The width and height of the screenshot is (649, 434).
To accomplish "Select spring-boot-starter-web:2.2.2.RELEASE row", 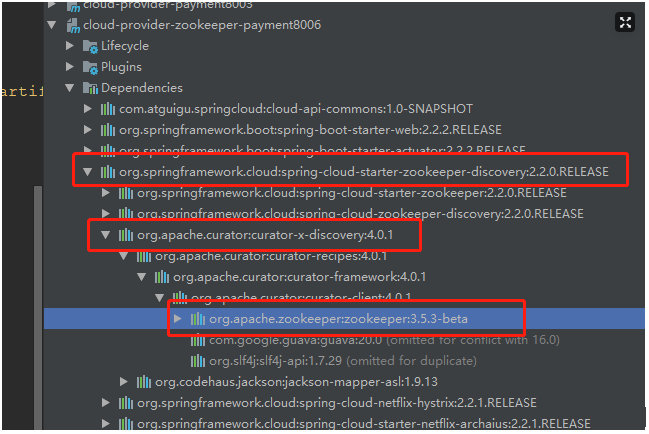I will (310, 130).
